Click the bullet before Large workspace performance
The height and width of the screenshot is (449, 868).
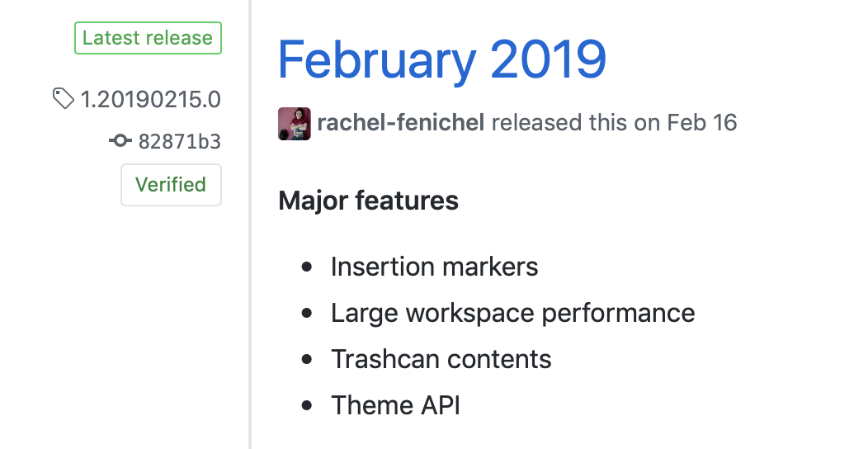[308, 314]
